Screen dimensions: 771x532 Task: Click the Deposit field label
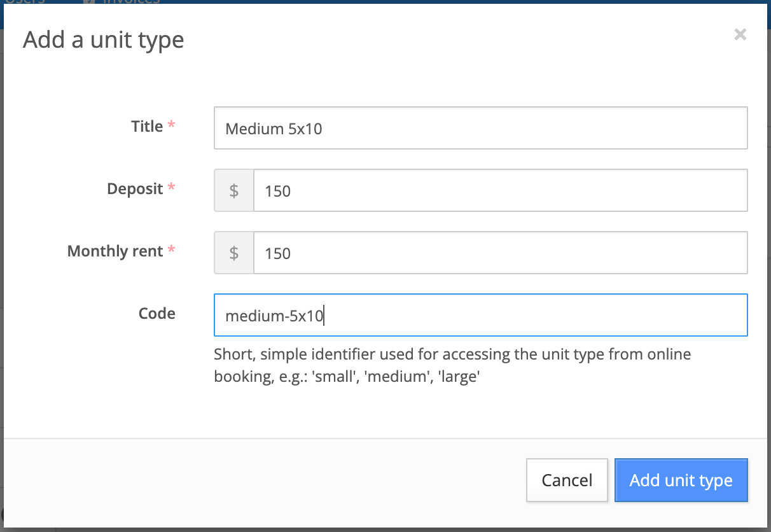click(x=135, y=188)
